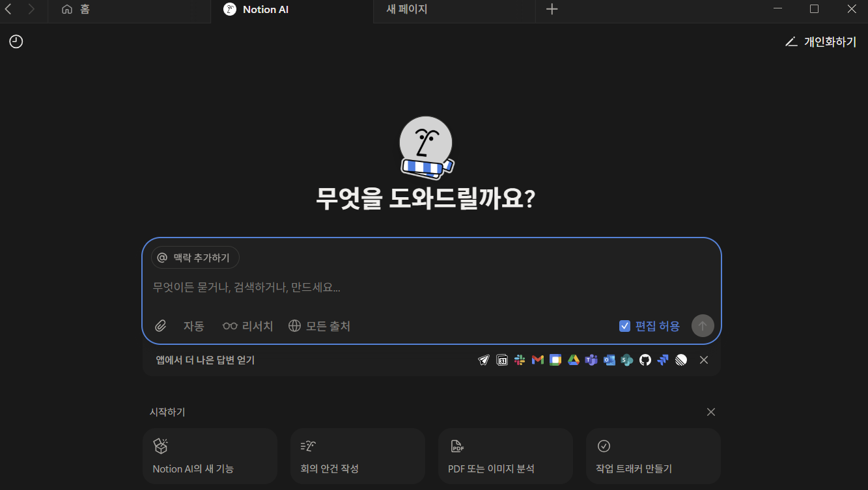The width and height of the screenshot is (868, 490).
Task: Toggle the 자동 mode option
Action: pyautogui.click(x=193, y=325)
